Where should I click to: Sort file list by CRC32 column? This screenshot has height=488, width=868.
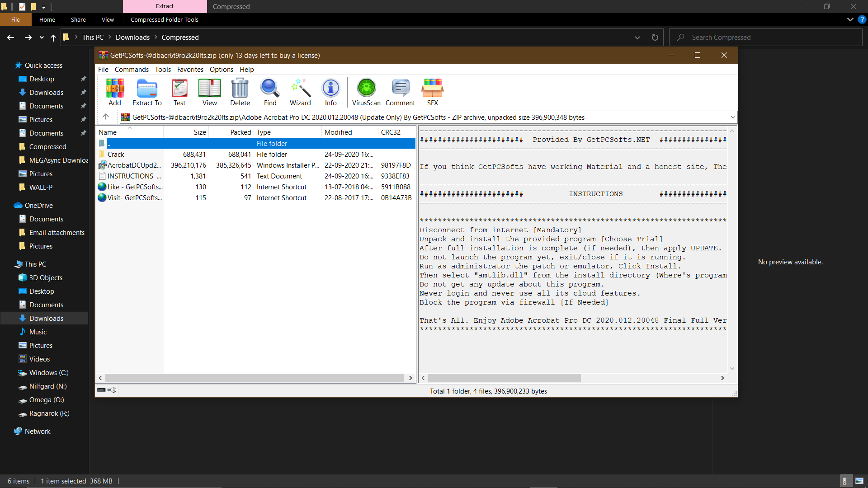tap(396, 132)
